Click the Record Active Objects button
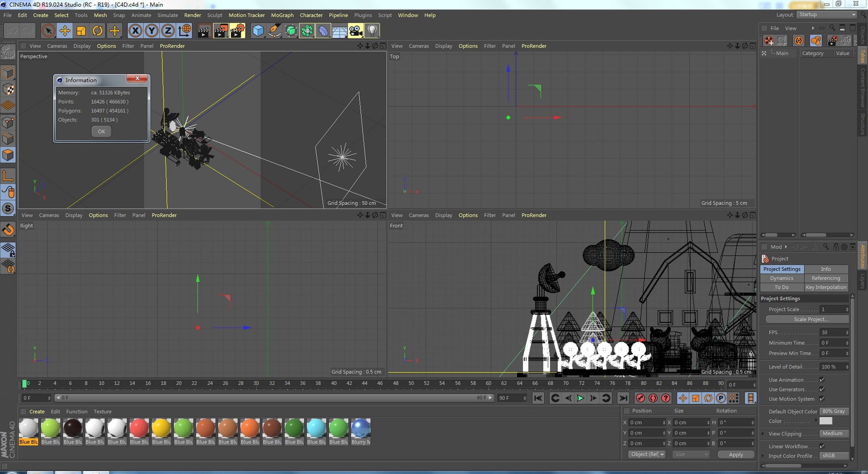This screenshot has width=868, height=474. click(640, 398)
